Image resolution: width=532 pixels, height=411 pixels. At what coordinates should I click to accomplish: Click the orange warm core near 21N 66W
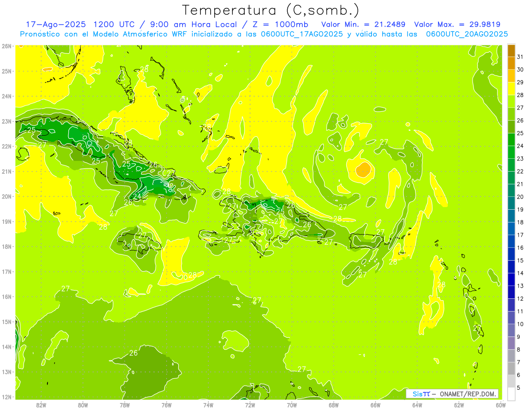(x=364, y=170)
